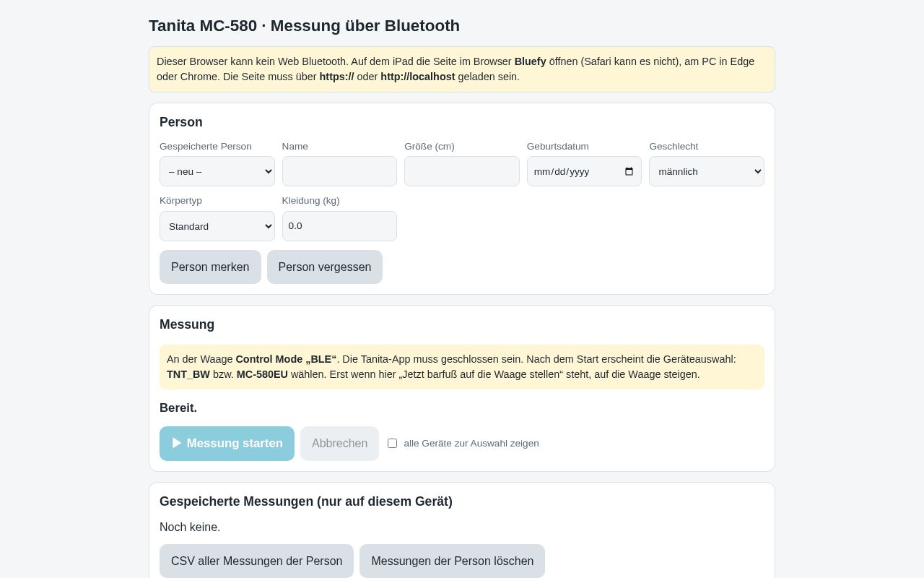924x578 pixels.
Task: Open the Gespeicherte Person dropdown
Action: point(217,171)
